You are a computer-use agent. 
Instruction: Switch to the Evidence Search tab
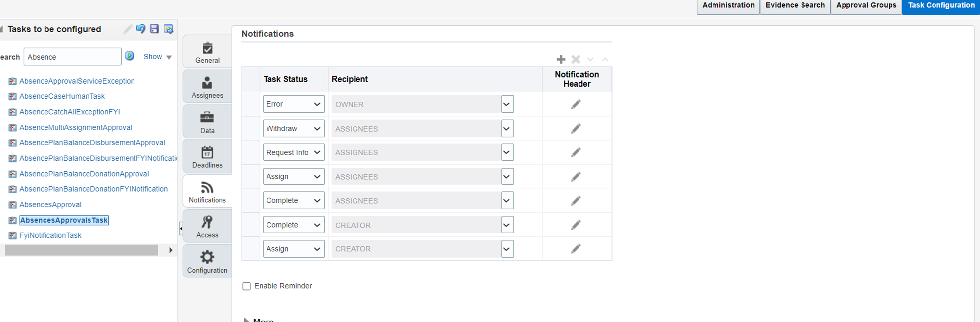(795, 5)
